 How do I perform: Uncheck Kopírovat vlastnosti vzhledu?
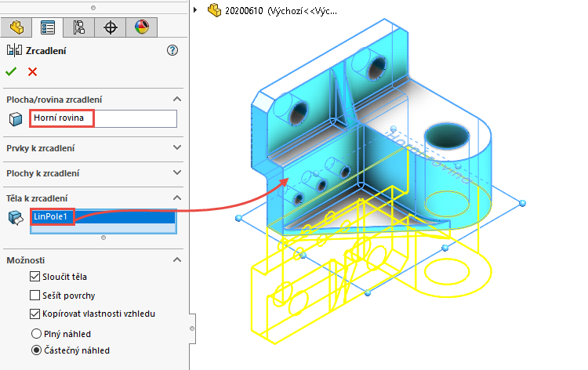click(x=34, y=314)
